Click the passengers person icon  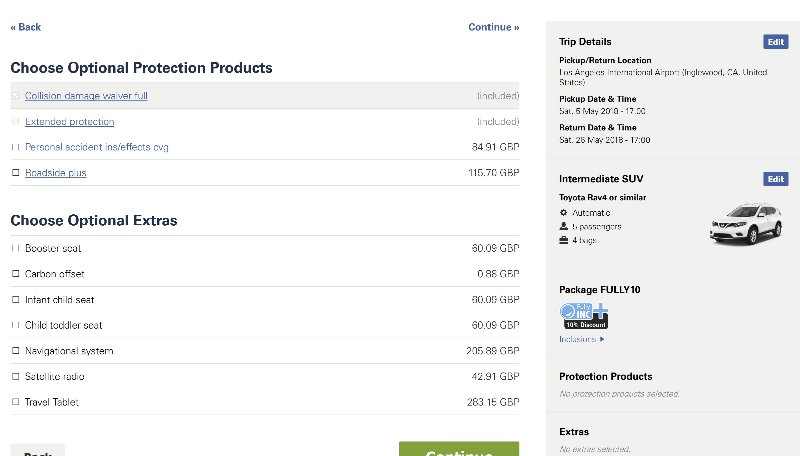pos(564,227)
